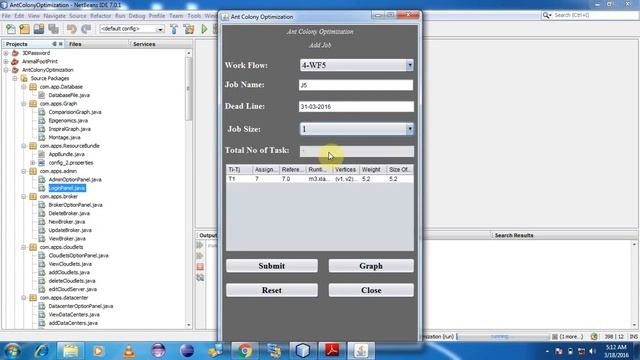This screenshot has height=360, width=640.
Task: Select DatabaseFile.java in the tree
Action: tap(69, 95)
